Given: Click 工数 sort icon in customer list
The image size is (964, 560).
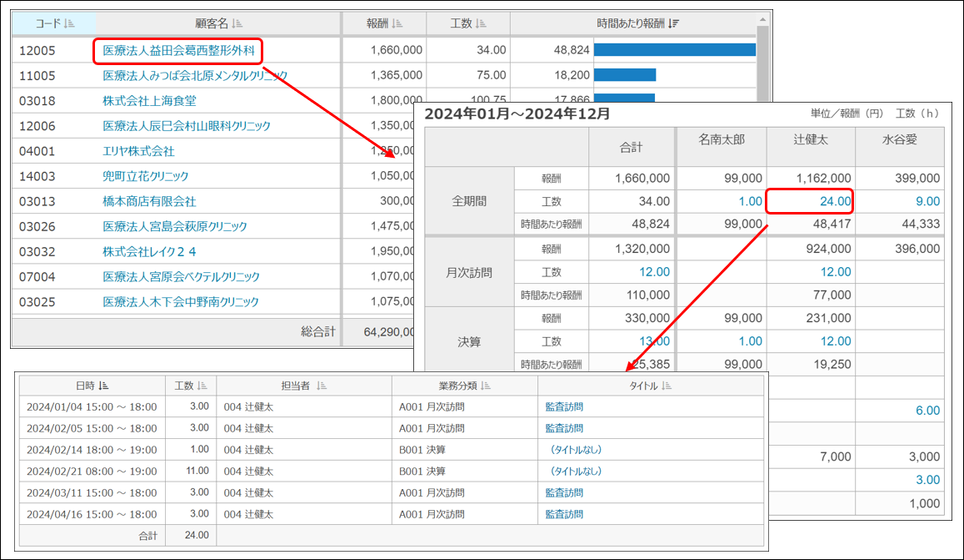Looking at the screenshot, I should coord(482,23).
